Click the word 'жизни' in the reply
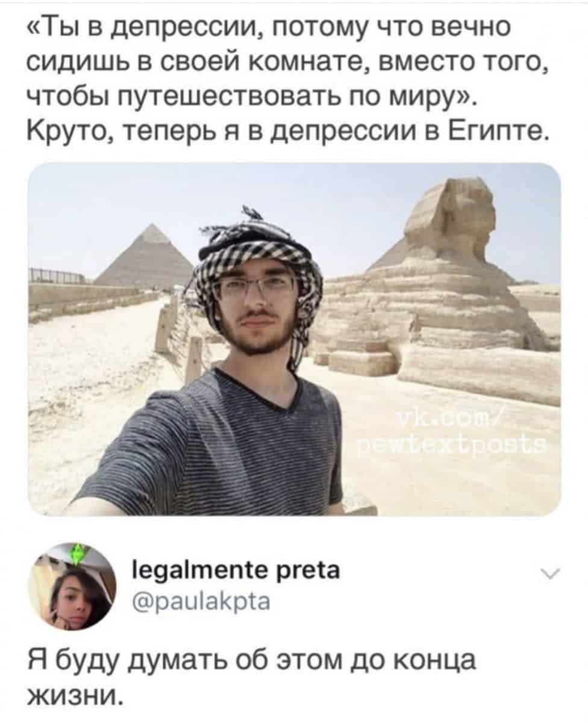588x723 pixels. pyautogui.click(x=70, y=698)
